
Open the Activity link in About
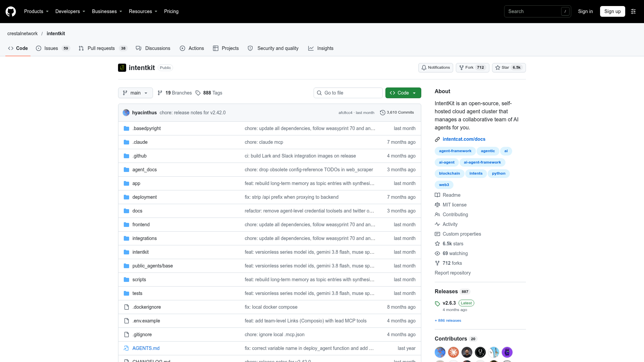tap(446, 224)
